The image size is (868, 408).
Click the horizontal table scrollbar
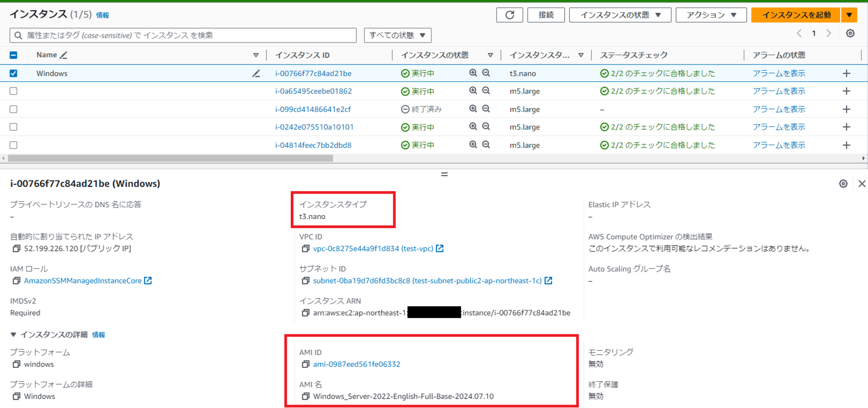tap(171, 158)
